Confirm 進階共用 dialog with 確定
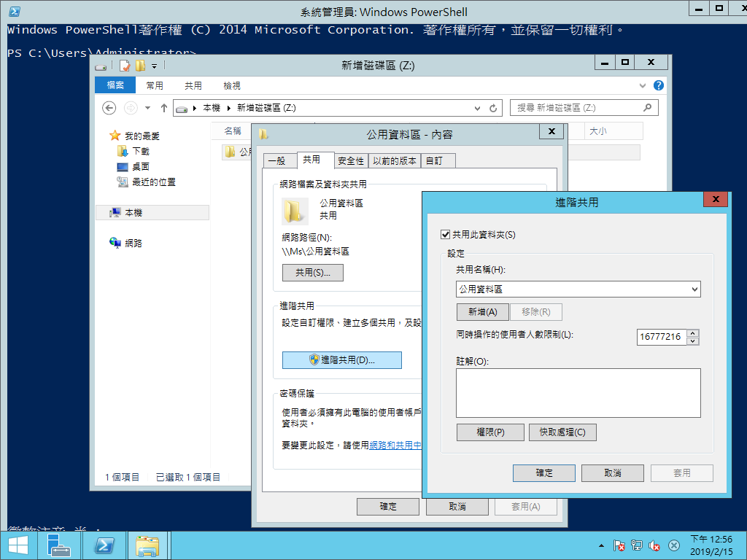747x560 pixels. (544, 472)
